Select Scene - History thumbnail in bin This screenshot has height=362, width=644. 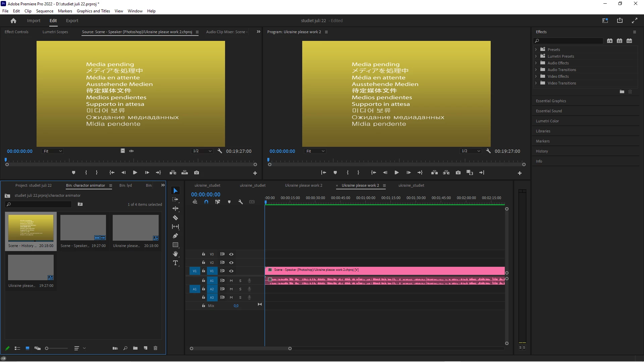pyautogui.click(x=31, y=228)
